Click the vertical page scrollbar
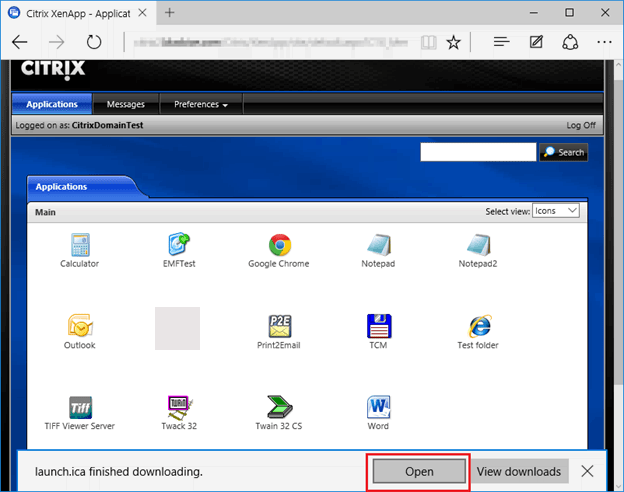Screen dimensions: 624x492 pyautogui.click(x=618, y=231)
